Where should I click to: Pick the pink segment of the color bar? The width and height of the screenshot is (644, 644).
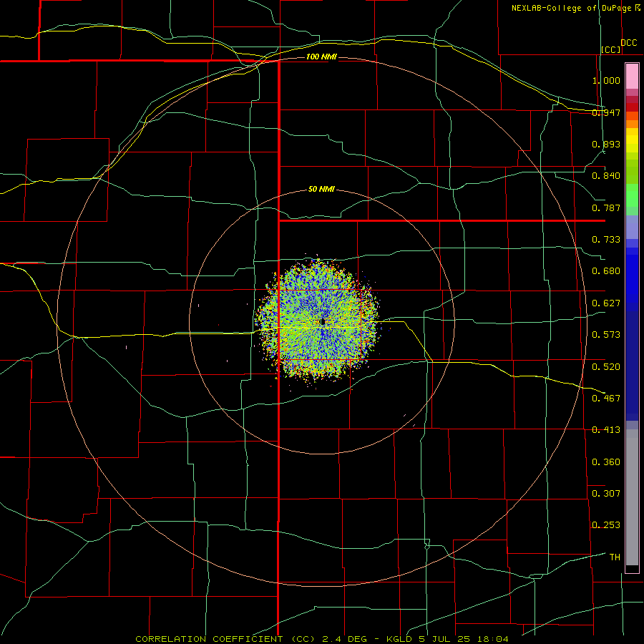(632, 77)
